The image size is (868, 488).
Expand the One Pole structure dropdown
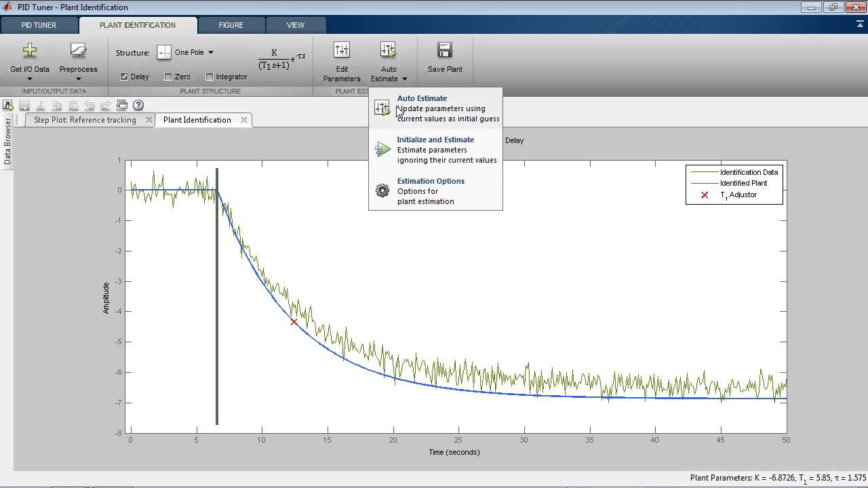[211, 52]
